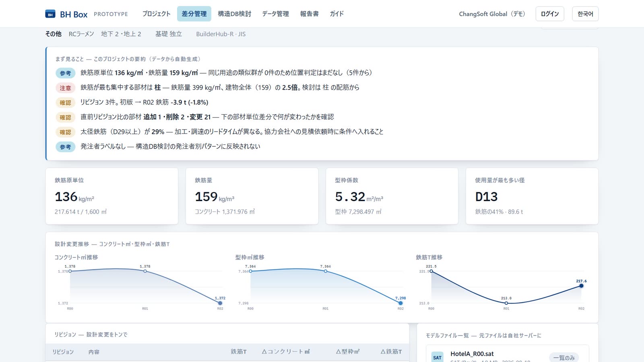
Task: Click the Δコンクリート㎥ column header
Action: 286,352
